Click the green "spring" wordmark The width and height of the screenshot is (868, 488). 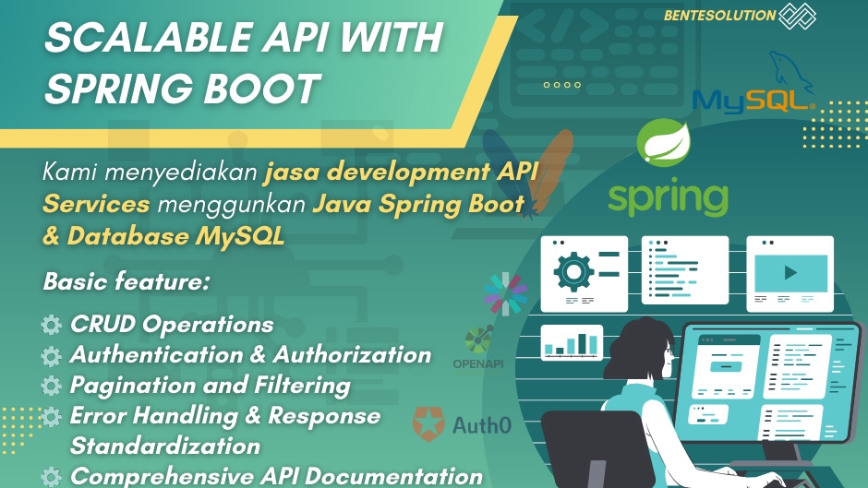point(669,198)
